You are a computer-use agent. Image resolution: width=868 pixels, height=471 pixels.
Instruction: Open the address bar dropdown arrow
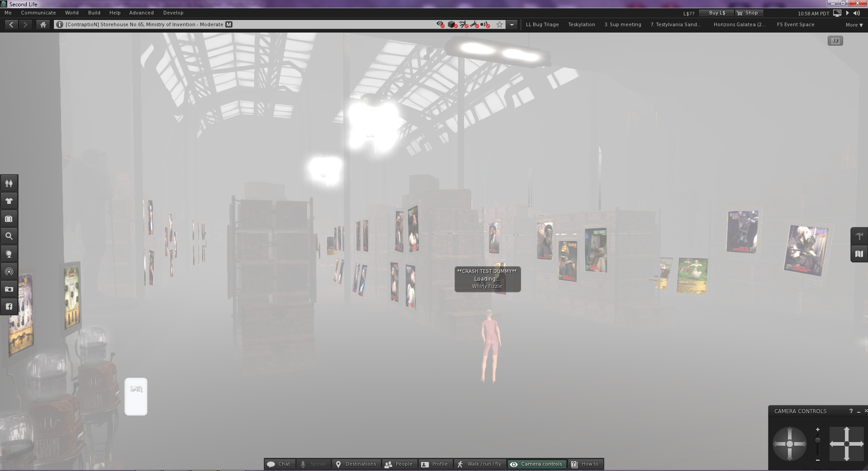[x=512, y=24]
